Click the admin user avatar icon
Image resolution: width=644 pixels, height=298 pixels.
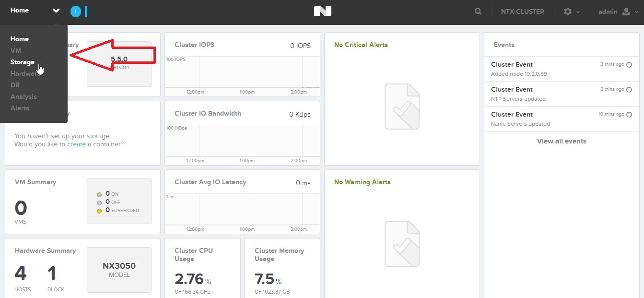point(626,12)
